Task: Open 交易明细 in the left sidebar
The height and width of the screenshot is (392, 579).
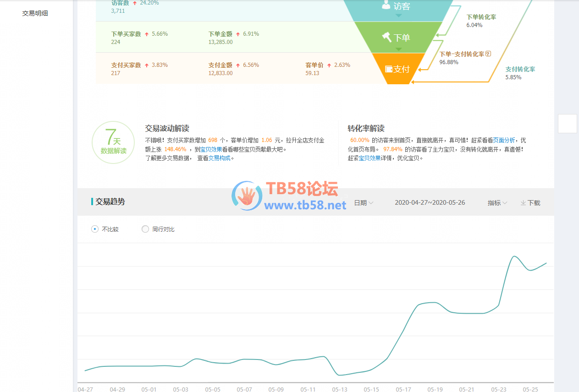Action: point(35,13)
